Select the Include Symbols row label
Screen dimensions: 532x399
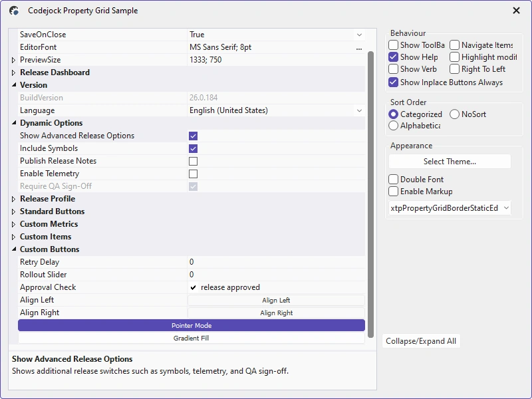[49, 148]
